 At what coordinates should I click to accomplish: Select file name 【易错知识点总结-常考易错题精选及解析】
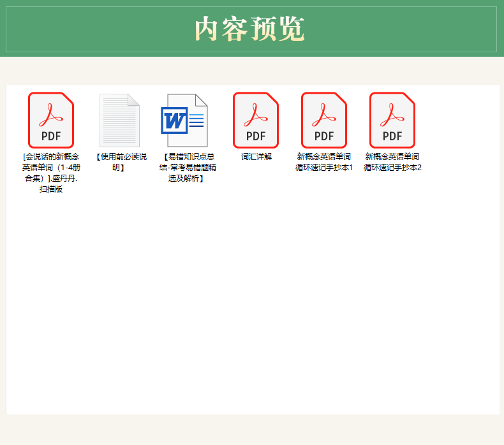pos(188,168)
